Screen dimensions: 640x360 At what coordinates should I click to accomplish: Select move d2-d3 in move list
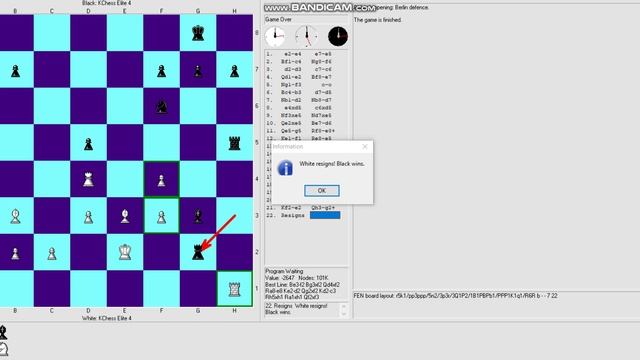click(x=293, y=69)
